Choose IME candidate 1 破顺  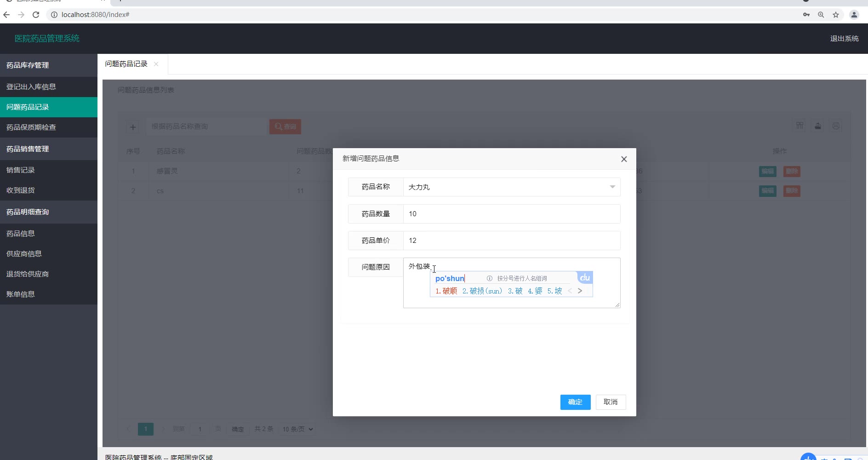pyautogui.click(x=446, y=291)
